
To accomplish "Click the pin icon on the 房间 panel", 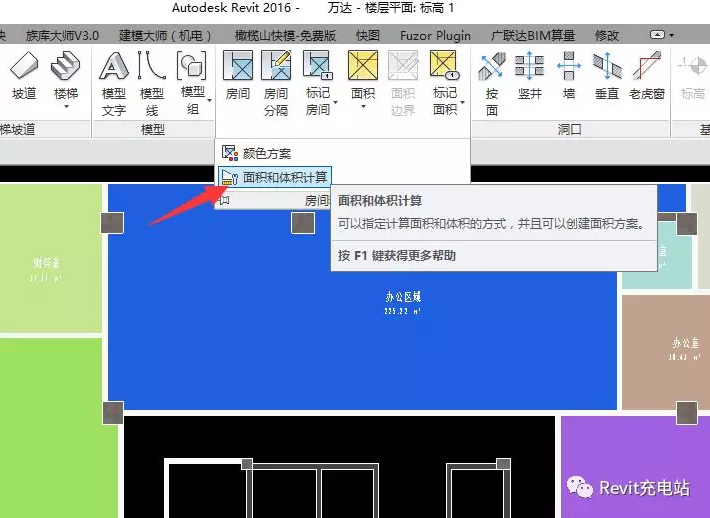I will 225,199.
